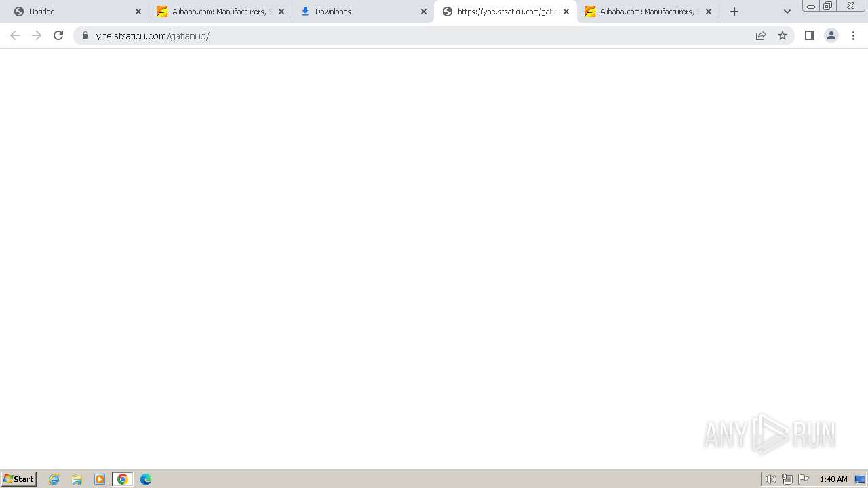Screen dimensions: 868x488
Task: Go forward to next page
Action: tap(37, 35)
